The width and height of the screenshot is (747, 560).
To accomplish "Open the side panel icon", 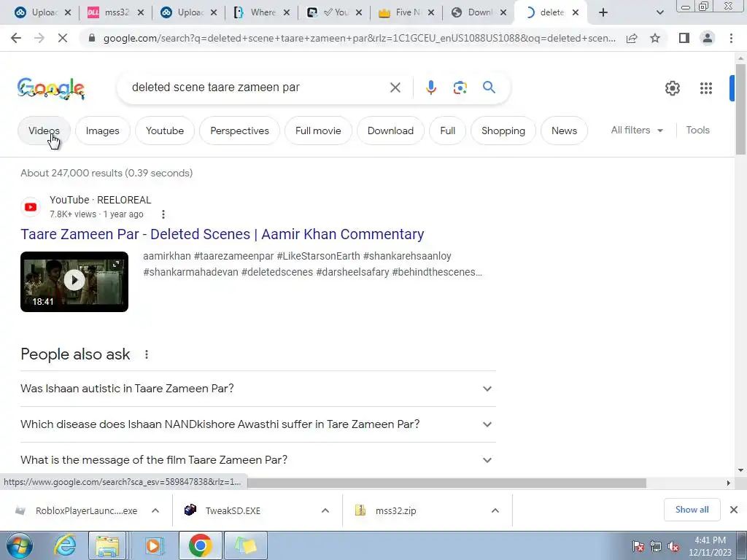I will tap(684, 38).
